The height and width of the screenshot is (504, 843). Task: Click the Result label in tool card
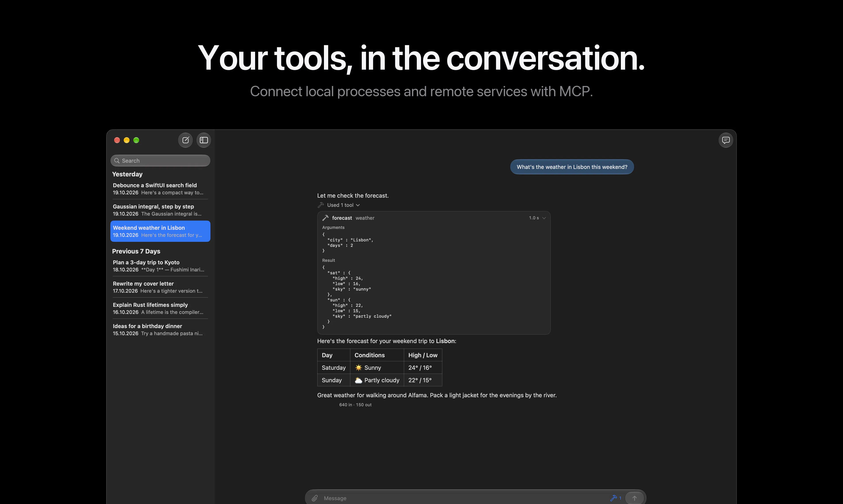[x=328, y=260]
